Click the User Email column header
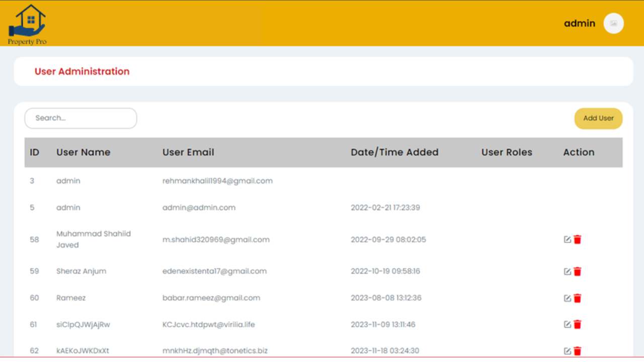 (188, 152)
